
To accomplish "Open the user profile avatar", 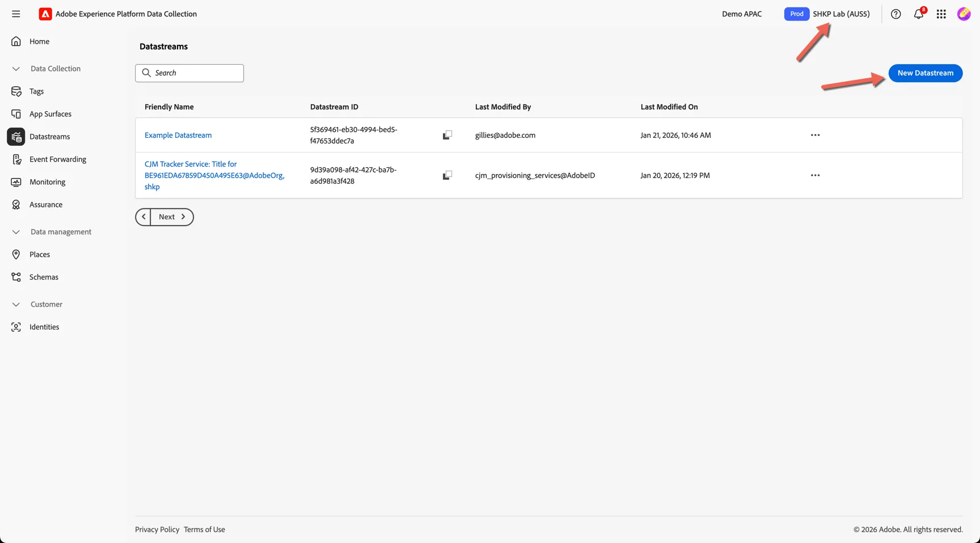I will point(964,14).
